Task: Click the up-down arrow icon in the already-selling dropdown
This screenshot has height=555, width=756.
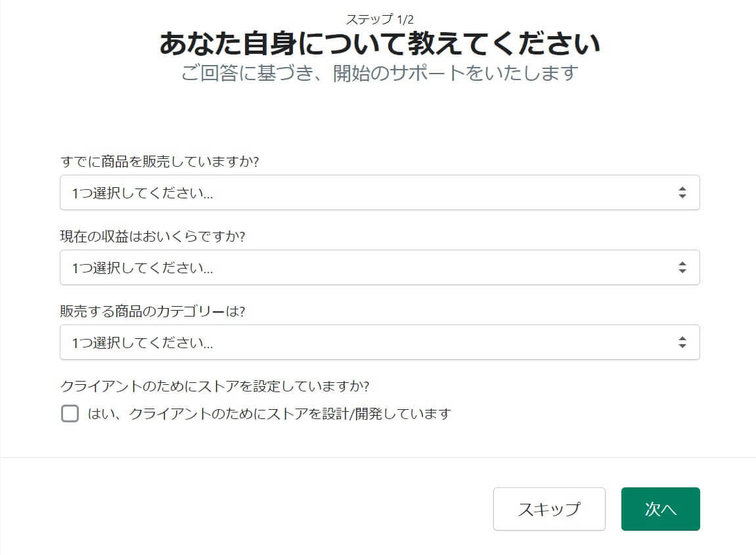Action: 682,193
